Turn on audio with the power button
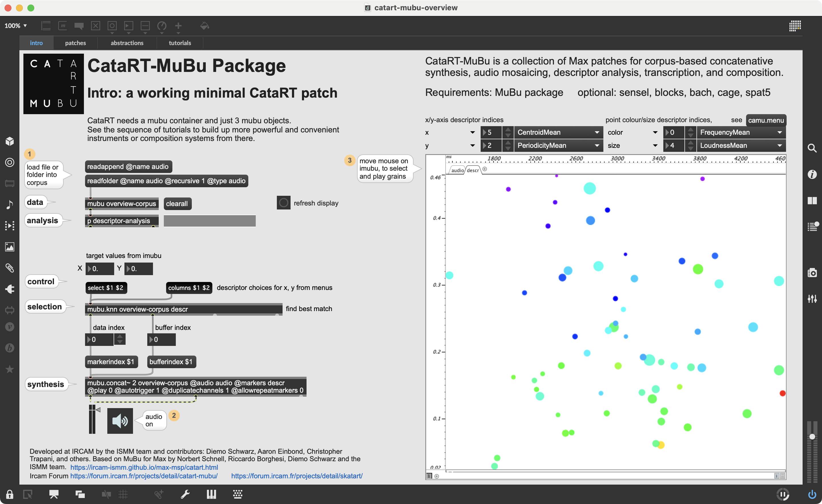 (812, 494)
